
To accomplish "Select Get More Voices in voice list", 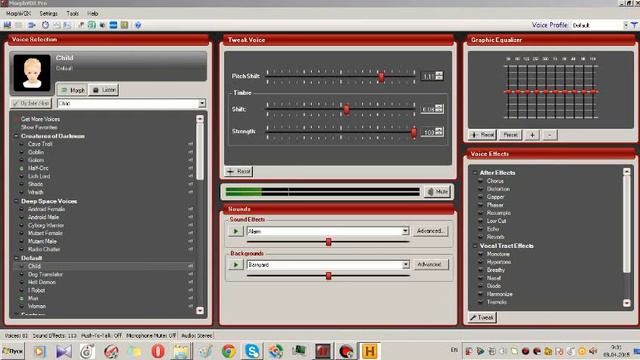I will click(x=40, y=119).
